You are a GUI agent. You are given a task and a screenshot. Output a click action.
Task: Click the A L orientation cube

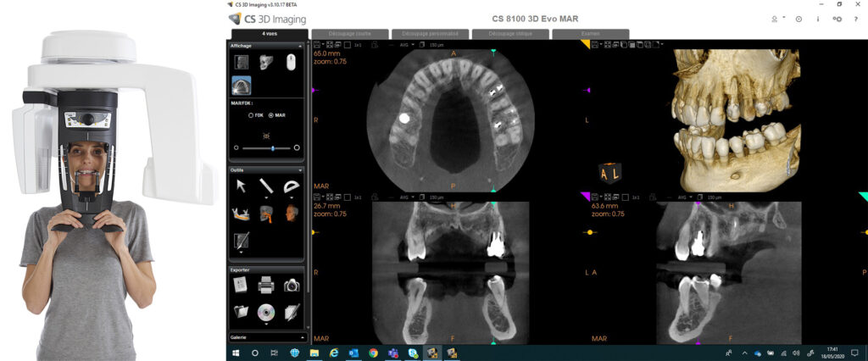pyautogui.click(x=610, y=173)
